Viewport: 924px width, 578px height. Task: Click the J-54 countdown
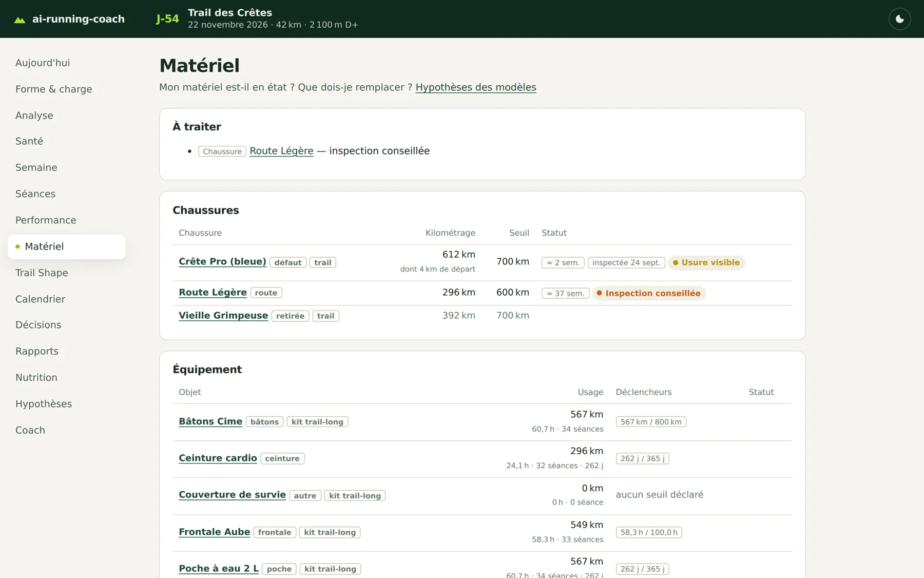167,19
